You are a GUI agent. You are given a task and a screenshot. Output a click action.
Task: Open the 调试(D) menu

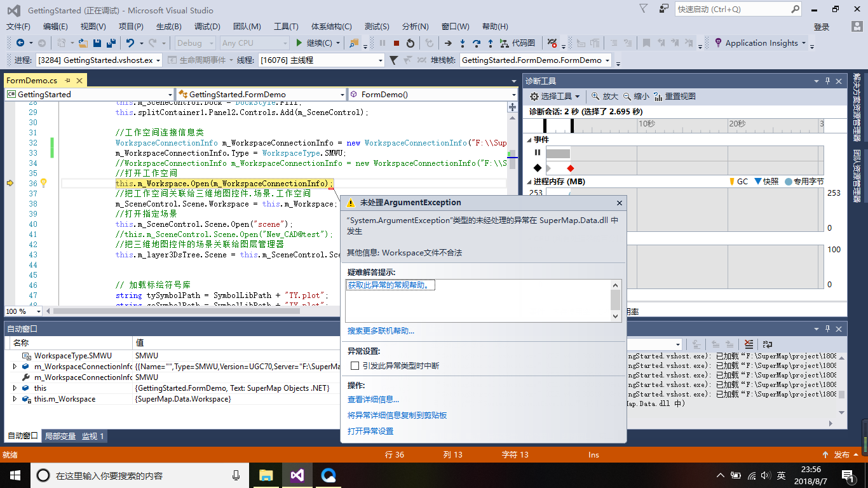tap(207, 27)
